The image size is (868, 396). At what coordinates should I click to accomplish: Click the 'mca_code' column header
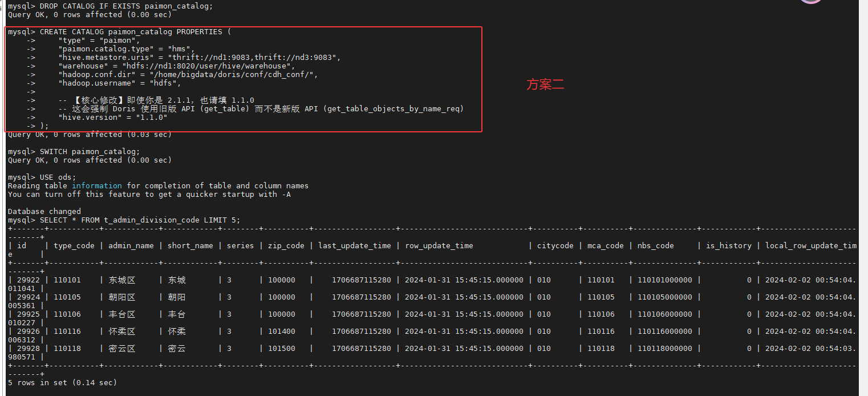coord(606,246)
